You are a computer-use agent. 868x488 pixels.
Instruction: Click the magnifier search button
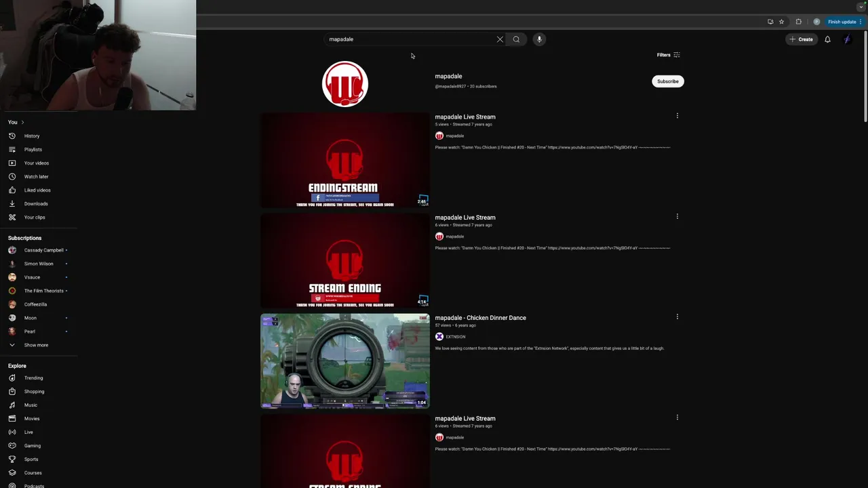pyautogui.click(x=516, y=39)
